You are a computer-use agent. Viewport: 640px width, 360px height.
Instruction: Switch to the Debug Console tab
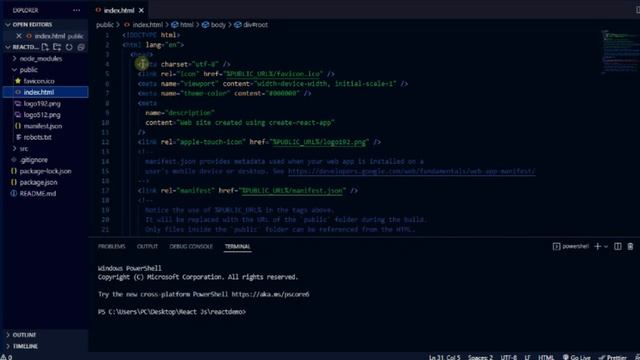coord(191,247)
